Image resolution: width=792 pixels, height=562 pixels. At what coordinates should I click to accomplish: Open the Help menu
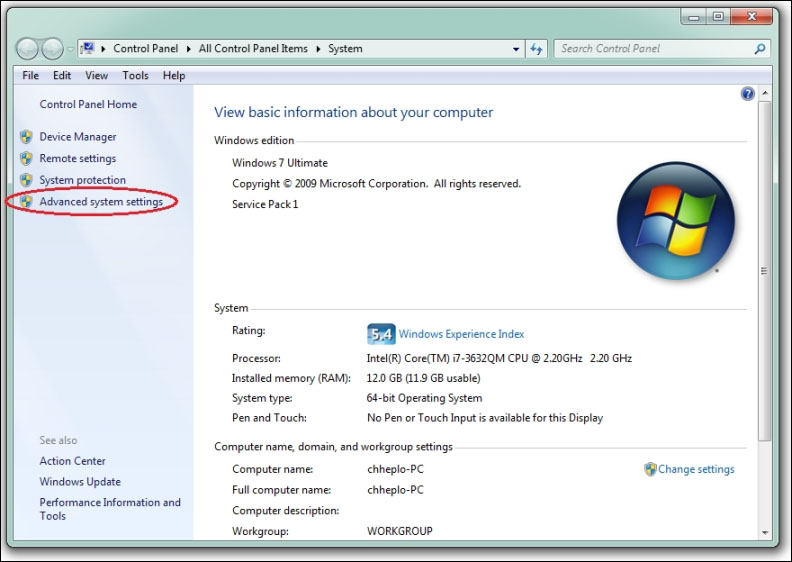coord(174,76)
